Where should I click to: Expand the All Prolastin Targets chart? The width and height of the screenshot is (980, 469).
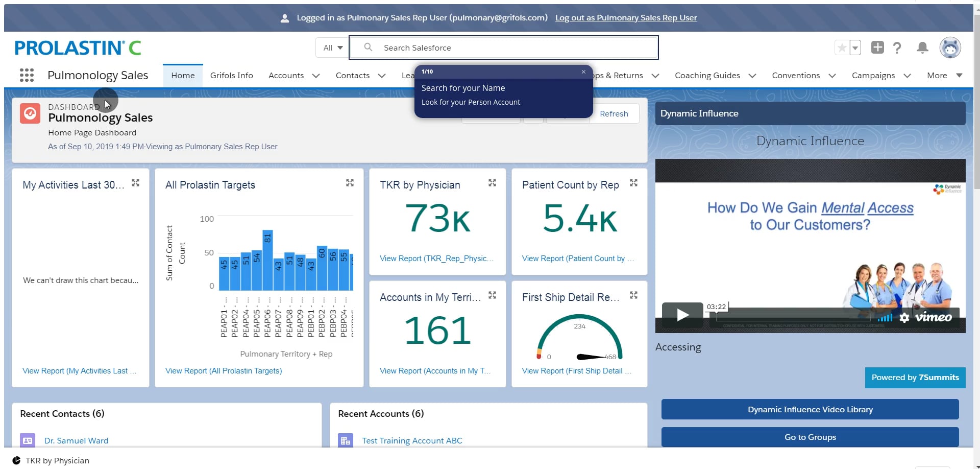point(350,183)
